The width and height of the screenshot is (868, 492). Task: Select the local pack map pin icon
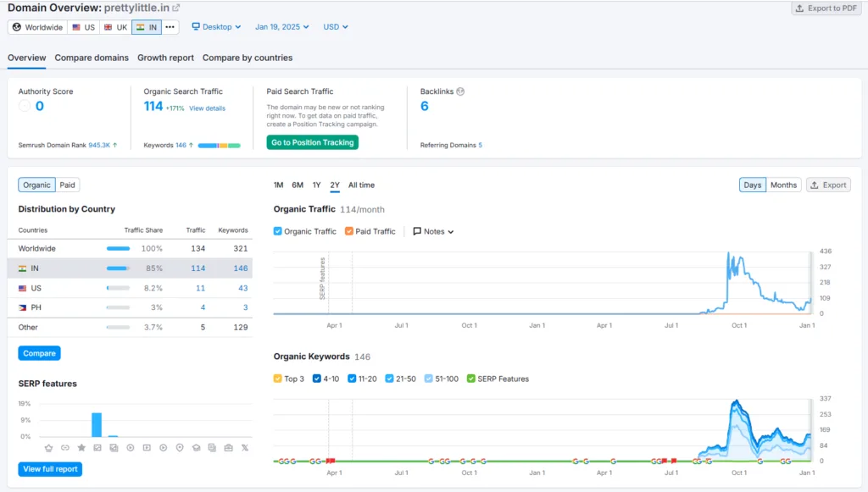180,448
